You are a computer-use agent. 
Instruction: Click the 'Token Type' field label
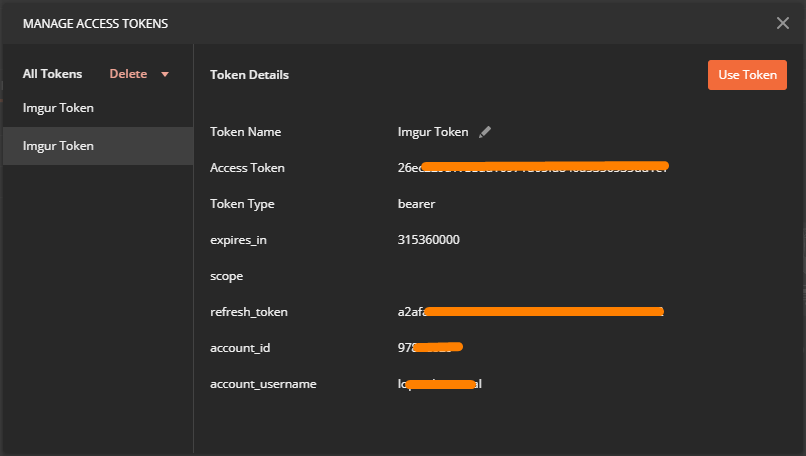coord(242,205)
